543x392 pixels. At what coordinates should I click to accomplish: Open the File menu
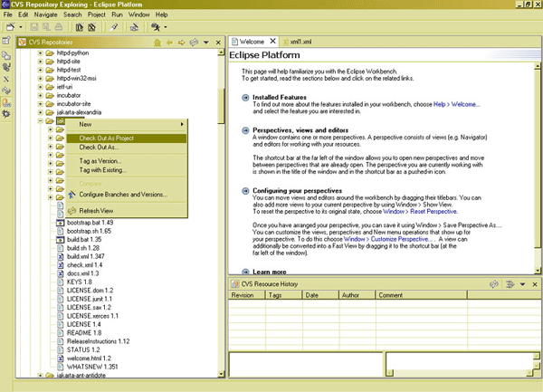7,14
